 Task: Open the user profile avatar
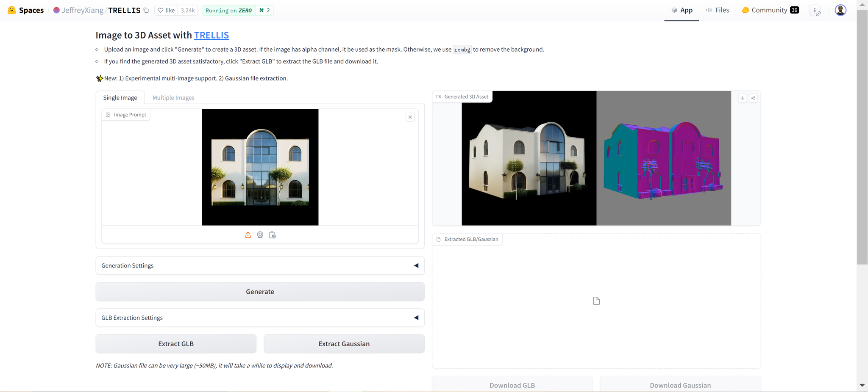tap(840, 10)
